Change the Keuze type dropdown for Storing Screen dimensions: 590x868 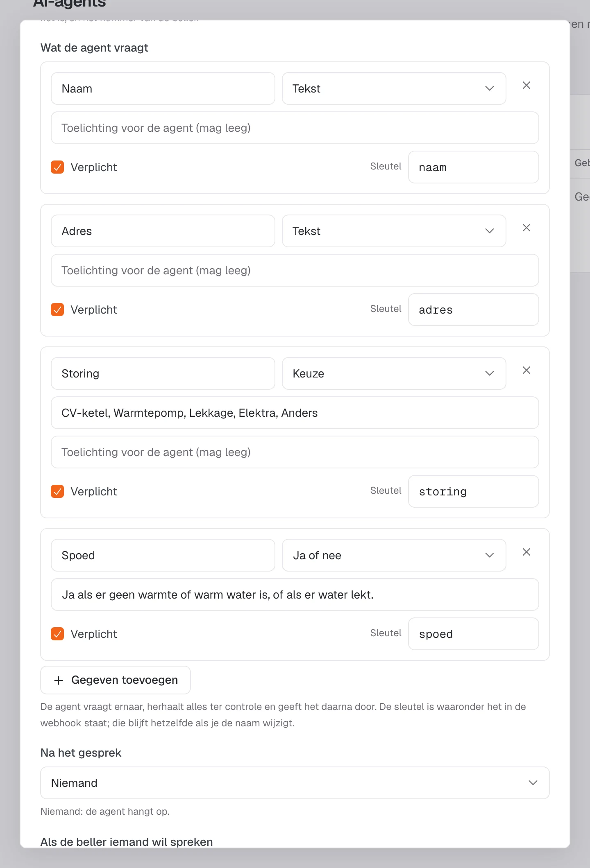pyautogui.click(x=394, y=373)
